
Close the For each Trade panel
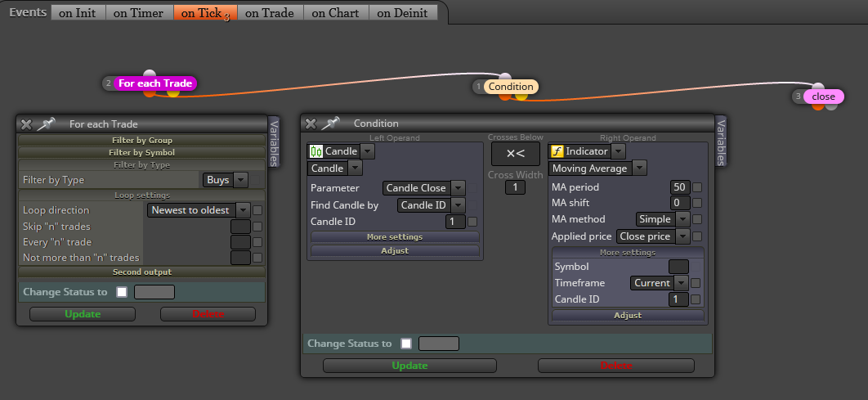click(x=26, y=124)
